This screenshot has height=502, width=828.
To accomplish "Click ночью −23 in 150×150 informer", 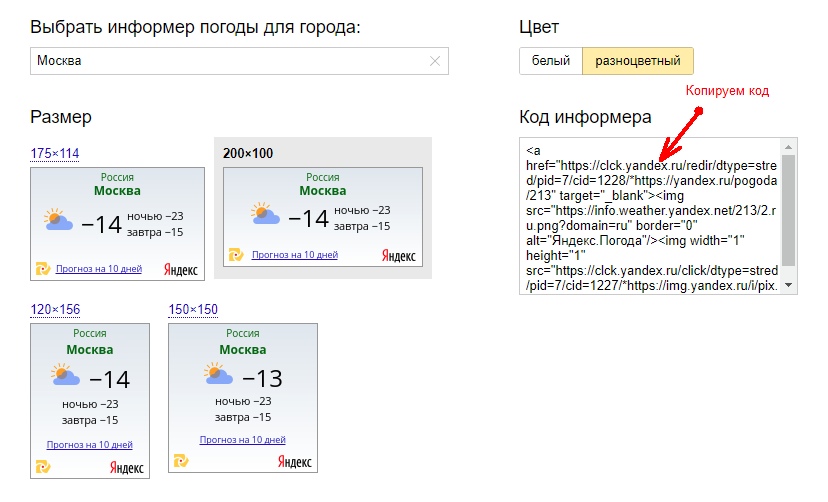I will point(243,401).
